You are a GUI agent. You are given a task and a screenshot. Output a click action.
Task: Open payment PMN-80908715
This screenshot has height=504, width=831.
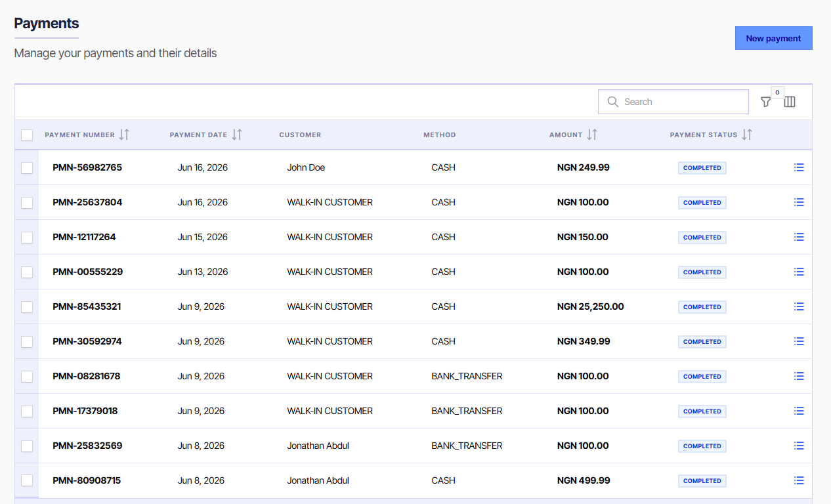tap(87, 480)
